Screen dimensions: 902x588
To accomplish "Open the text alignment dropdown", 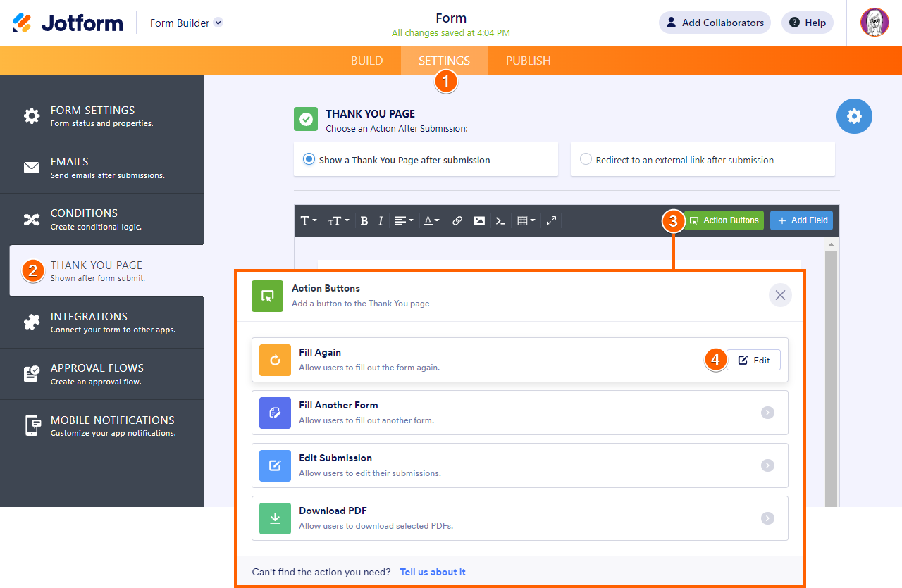I will [x=404, y=220].
